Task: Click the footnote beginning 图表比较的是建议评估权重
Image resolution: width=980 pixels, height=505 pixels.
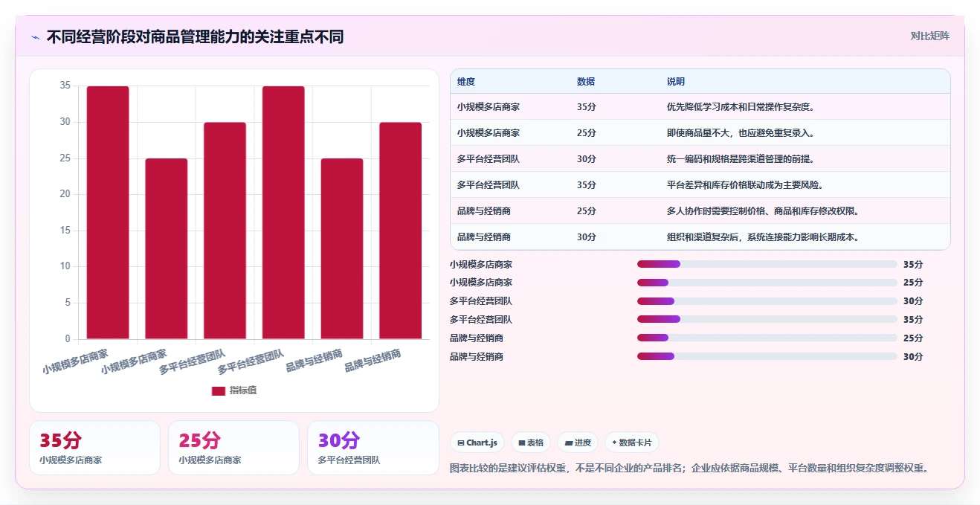Action: pos(689,469)
